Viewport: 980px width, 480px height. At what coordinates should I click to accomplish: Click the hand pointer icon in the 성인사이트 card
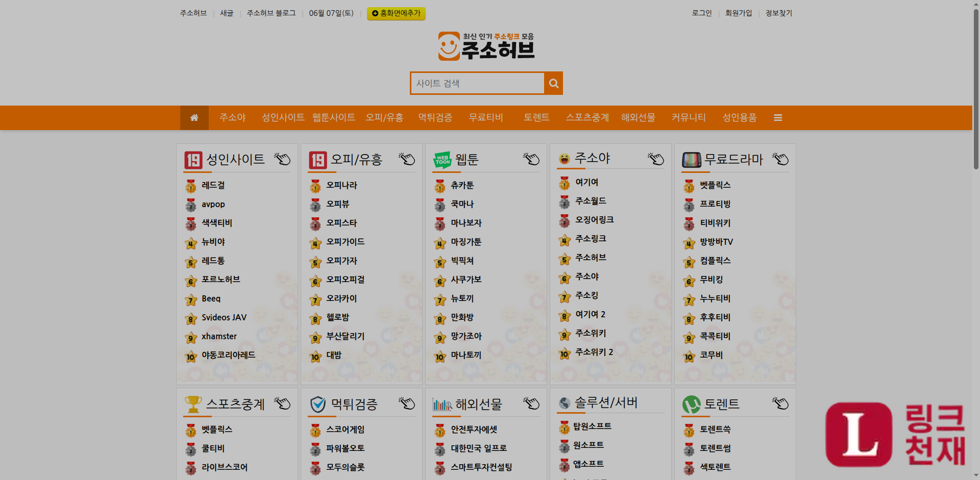282,159
